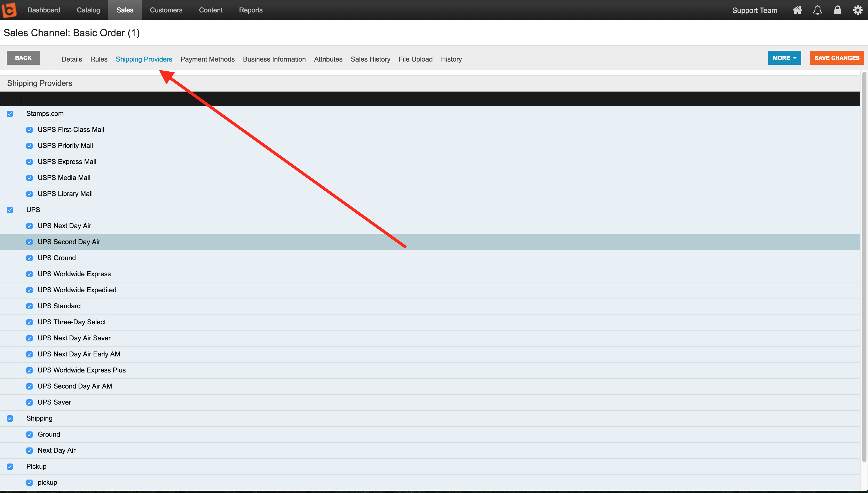Open the Customers menu
Image resolution: width=868 pixels, height=493 pixels.
click(166, 10)
